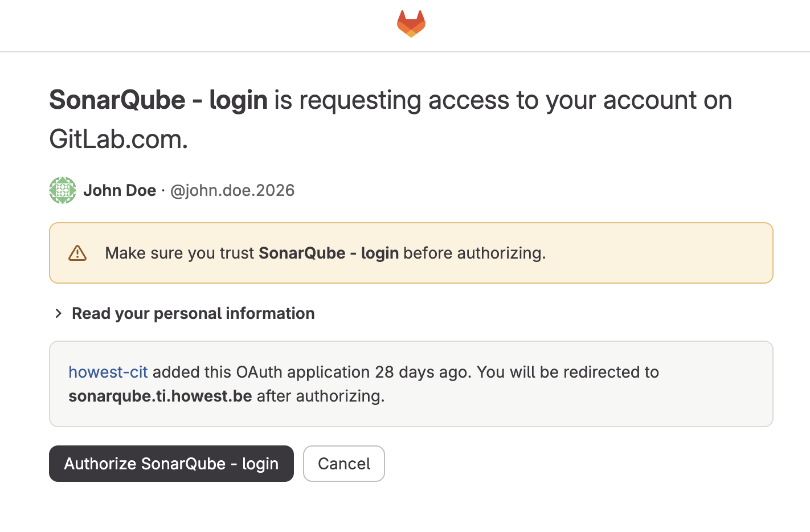
Task: Click the sonarqube.ti.howest.be redirect domain text
Action: pyautogui.click(x=160, y=396)
